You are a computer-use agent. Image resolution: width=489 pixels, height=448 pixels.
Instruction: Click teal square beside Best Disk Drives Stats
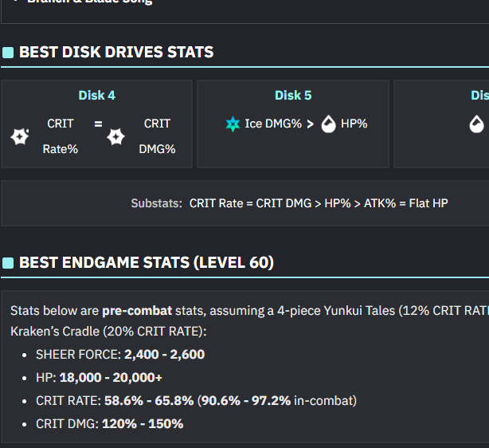pyautogui.click(x=8, y=53)
